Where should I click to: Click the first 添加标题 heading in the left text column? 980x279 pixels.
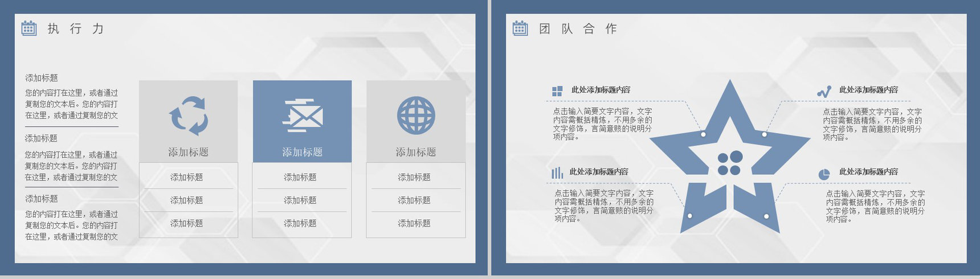(42, 78)
